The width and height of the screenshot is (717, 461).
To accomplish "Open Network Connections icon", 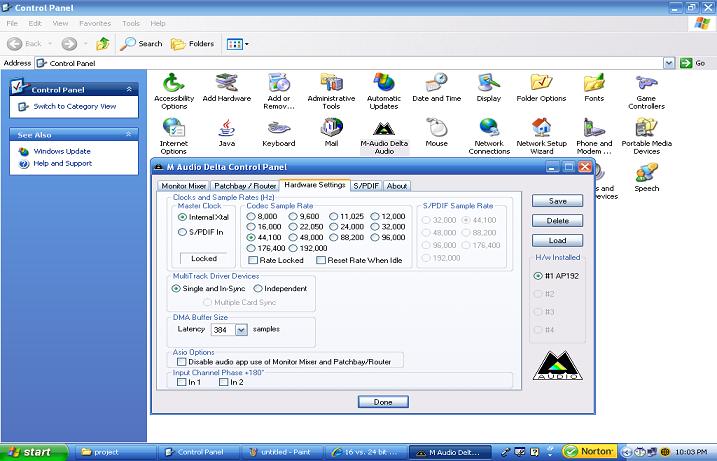I will [489, 136].
